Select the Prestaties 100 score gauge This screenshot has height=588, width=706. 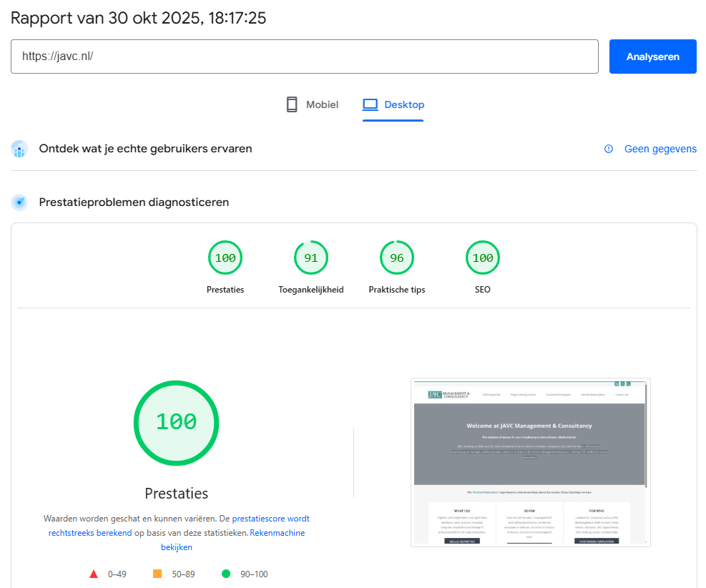(225, 258)
